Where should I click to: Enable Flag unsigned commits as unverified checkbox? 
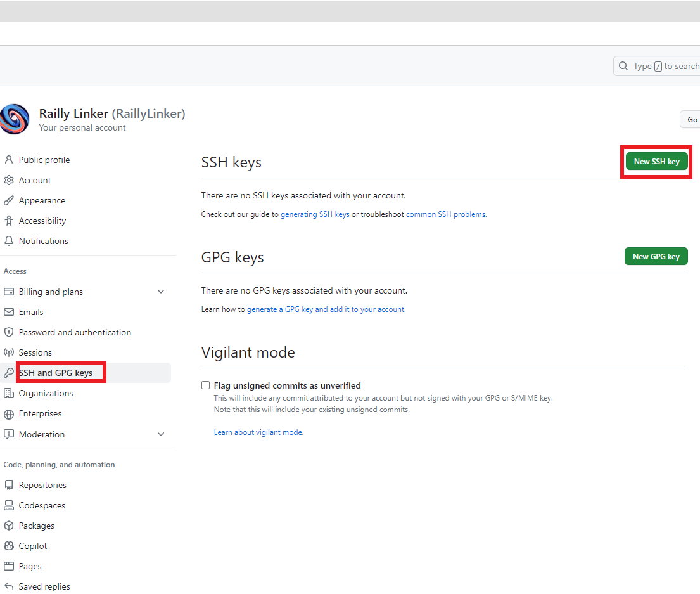pos(205,385)
